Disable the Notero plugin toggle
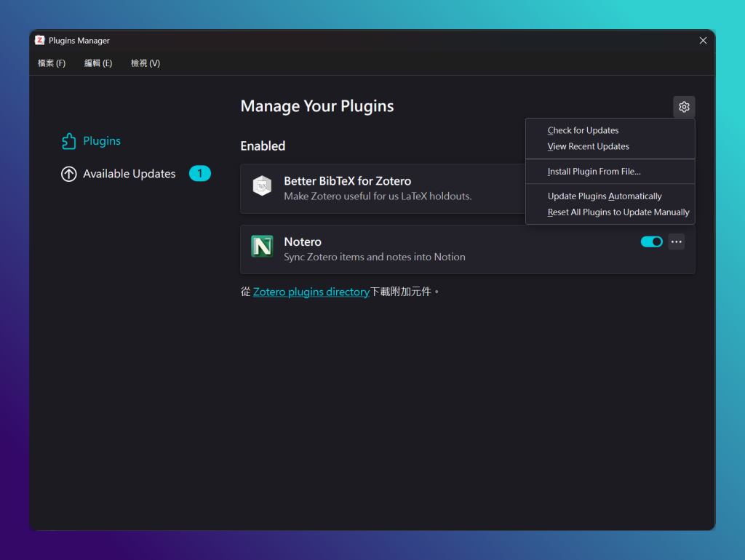Screen dimensions: 745x560 click(x=651, y=241)
